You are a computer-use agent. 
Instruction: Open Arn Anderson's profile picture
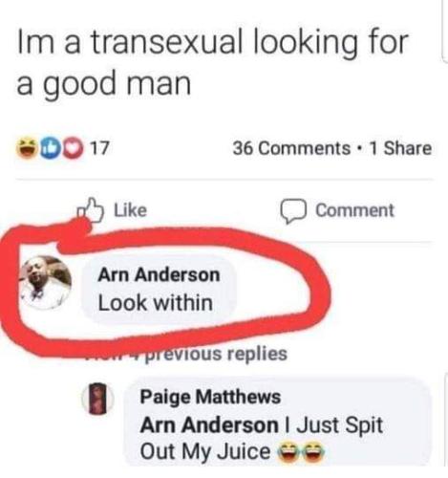(x=45, y=283)
